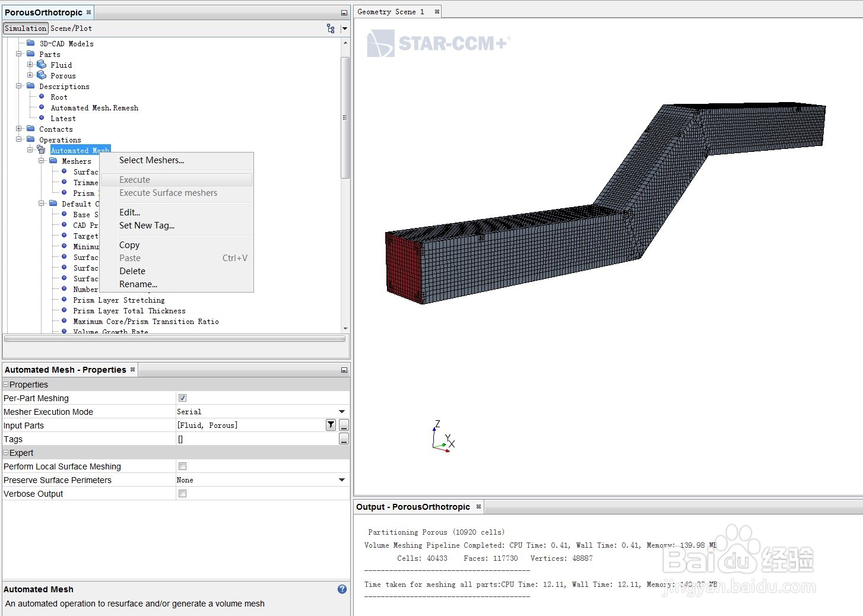Close the Automated Mesh Properties tab

coord(133,369)
